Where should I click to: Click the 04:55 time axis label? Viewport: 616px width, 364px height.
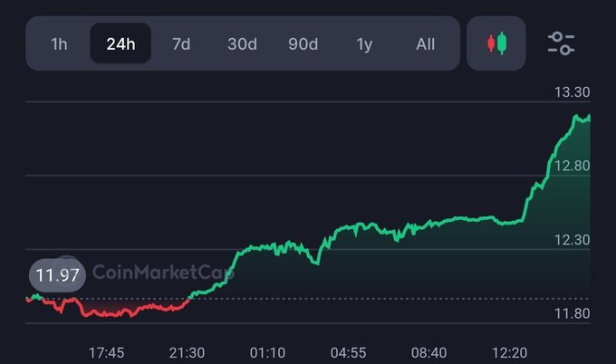[x=349, y=352]
